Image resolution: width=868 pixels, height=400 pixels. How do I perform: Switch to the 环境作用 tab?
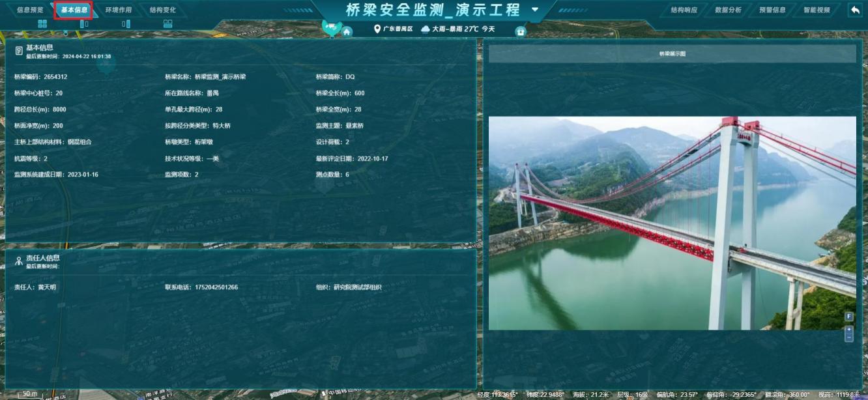click(x=119, y=10)
